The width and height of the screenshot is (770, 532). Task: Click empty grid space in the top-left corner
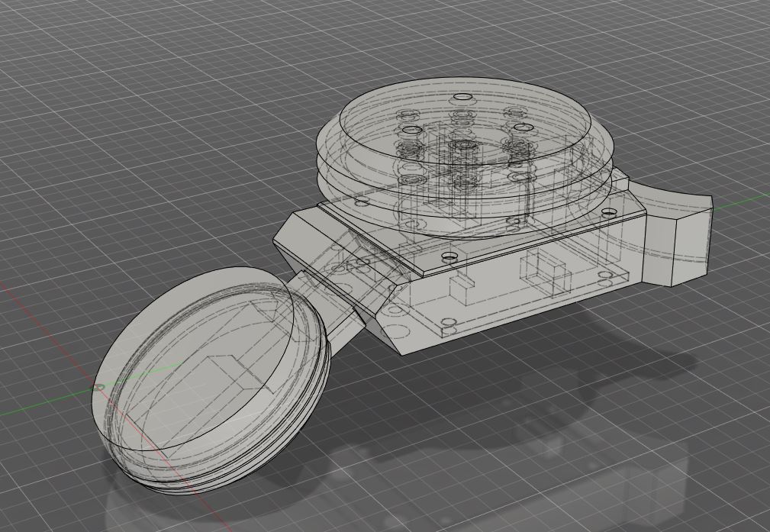tap(74, 59)
